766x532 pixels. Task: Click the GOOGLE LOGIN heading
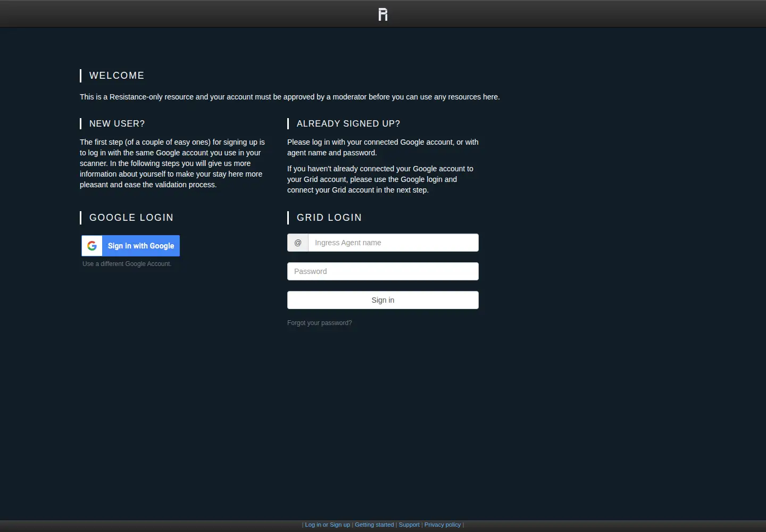(x=131, y=218)
